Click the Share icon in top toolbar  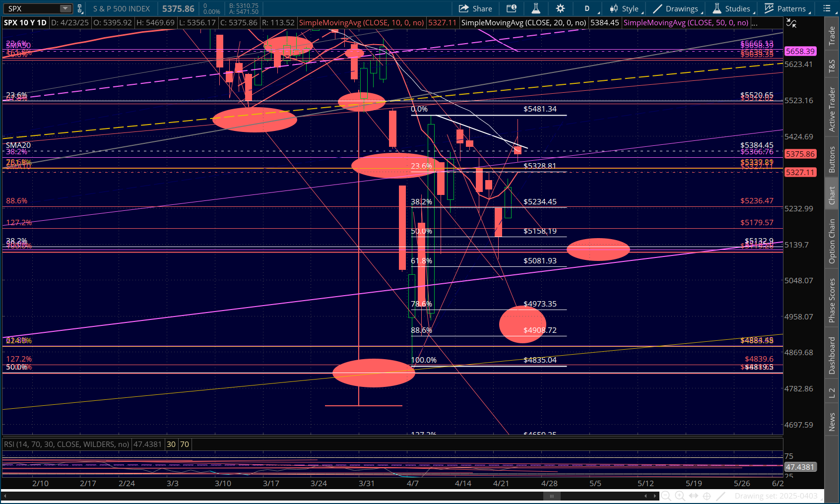tap(475, 8)
